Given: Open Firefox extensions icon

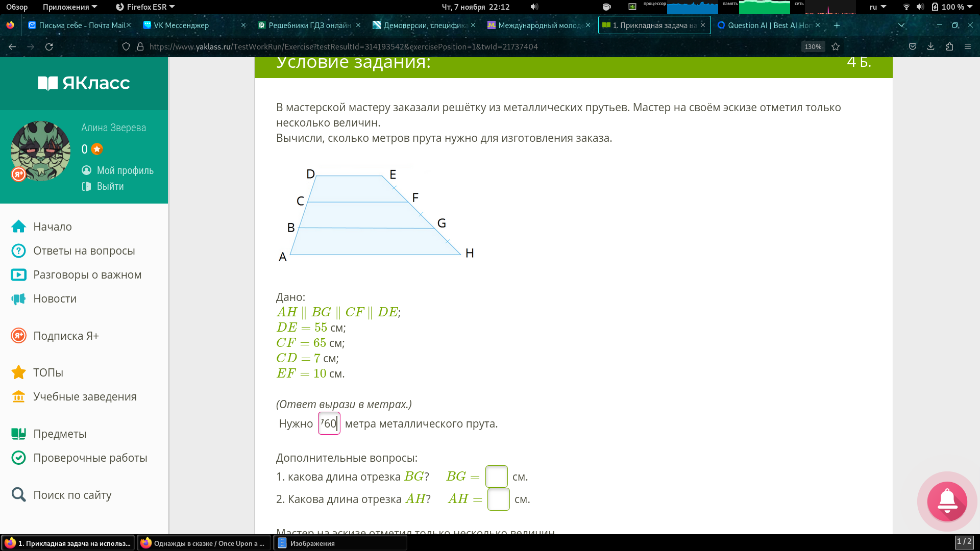Looking at the screenshot, I should (949, 46).
